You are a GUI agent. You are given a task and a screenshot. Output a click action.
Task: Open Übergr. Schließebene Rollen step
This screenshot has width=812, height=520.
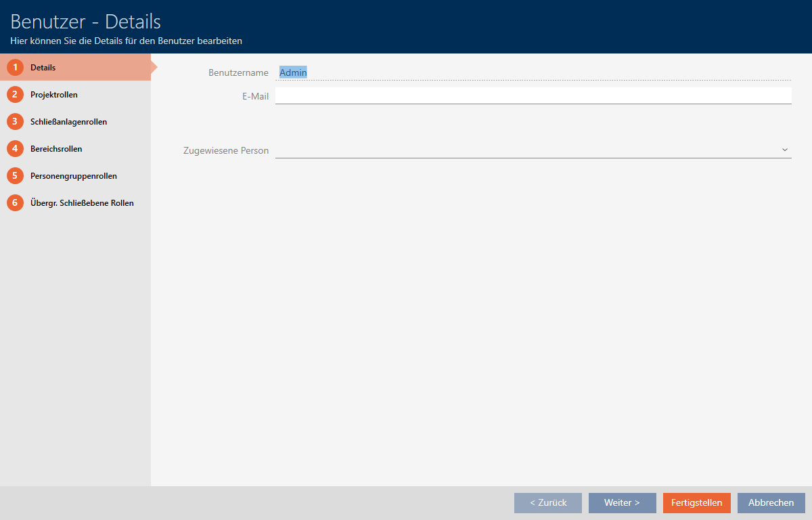[x=82, y=203]
